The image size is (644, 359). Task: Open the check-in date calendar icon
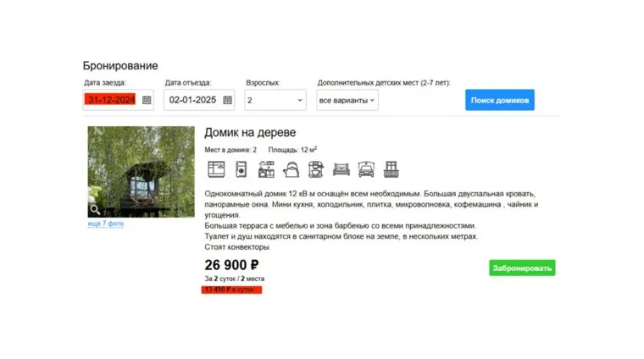click(147, 100)
